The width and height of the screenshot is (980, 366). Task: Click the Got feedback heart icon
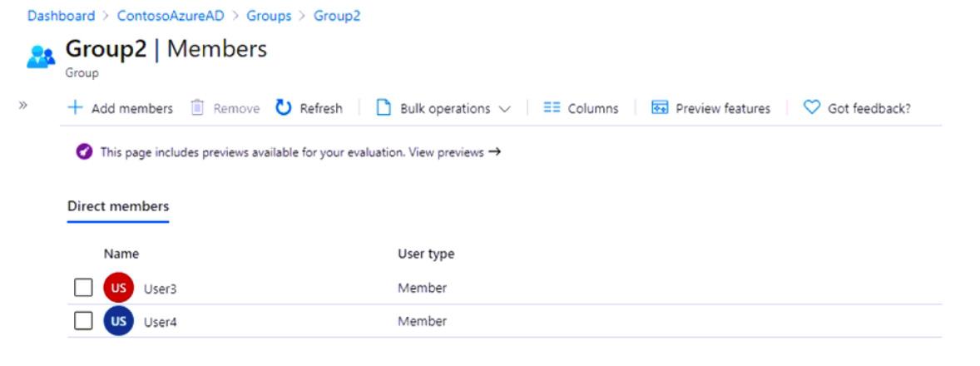812,108
